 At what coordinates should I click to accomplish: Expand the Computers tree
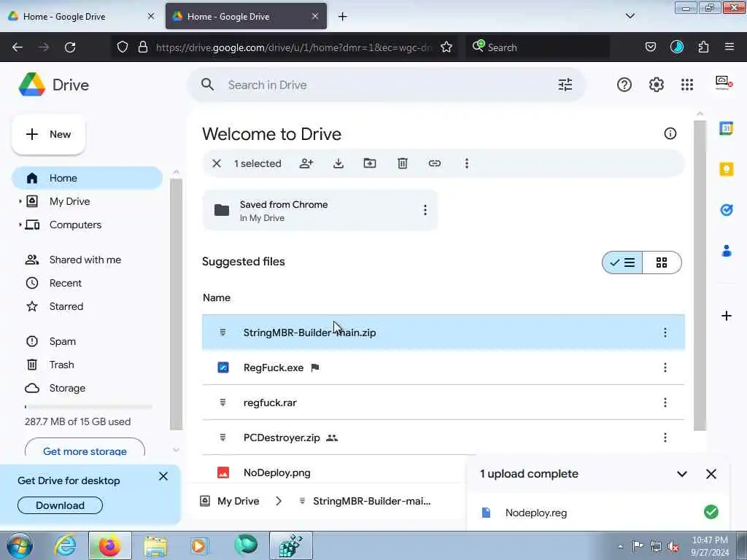tap(20, 225)
